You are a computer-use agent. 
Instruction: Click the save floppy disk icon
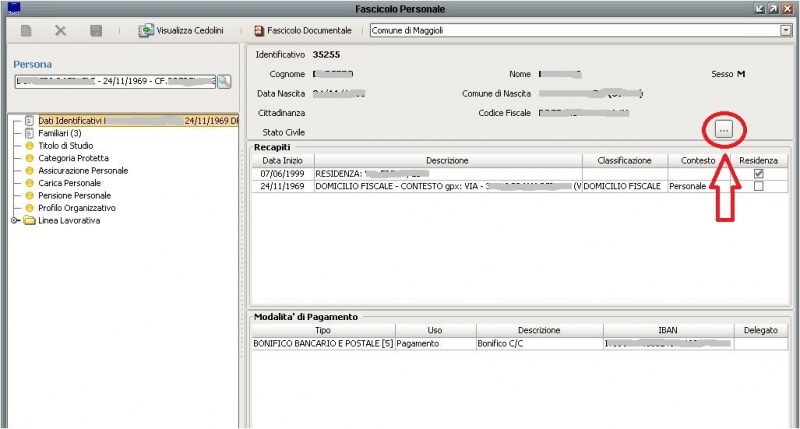tap(94, 31)
